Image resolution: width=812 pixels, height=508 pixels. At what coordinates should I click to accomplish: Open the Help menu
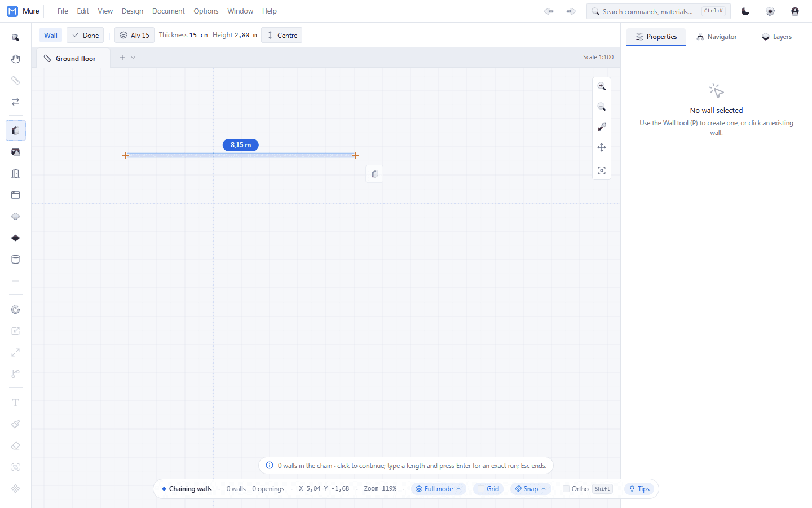click(x=270, y=11)
